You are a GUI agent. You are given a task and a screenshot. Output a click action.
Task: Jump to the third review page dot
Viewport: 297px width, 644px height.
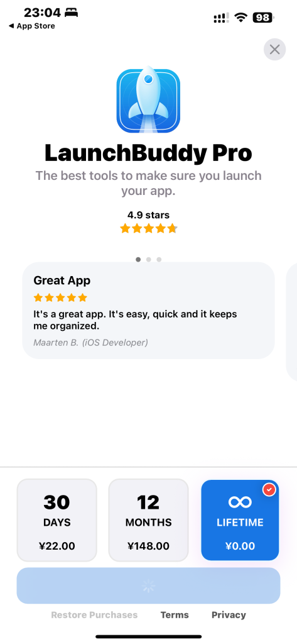click(x=159, y=260)
